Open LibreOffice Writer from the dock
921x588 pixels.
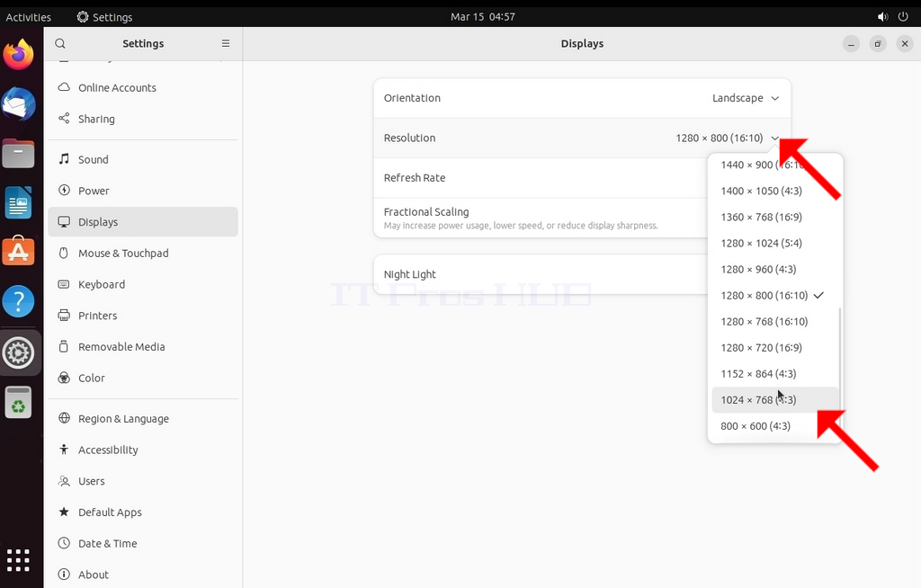[x=19, y=202]
